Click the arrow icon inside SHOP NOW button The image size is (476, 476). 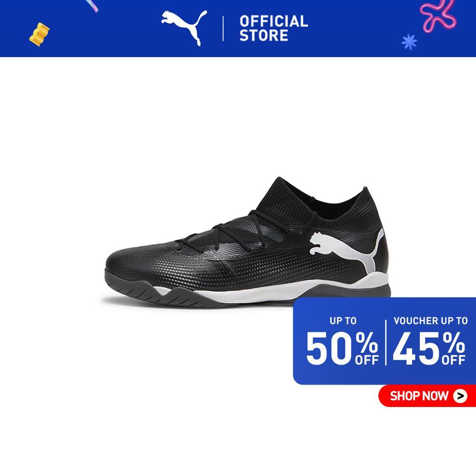click(x=460, y=396)
